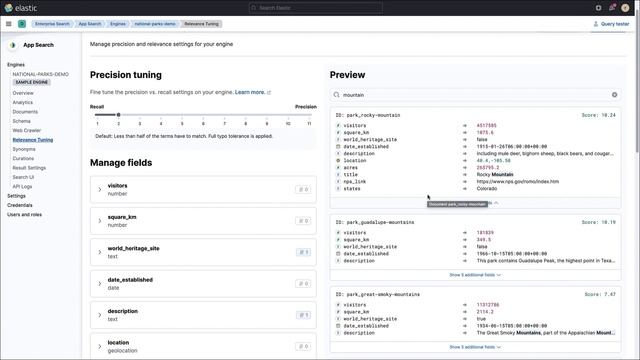Click the external link icon beside Learn more
640x360 pixels.
[269, 93]
